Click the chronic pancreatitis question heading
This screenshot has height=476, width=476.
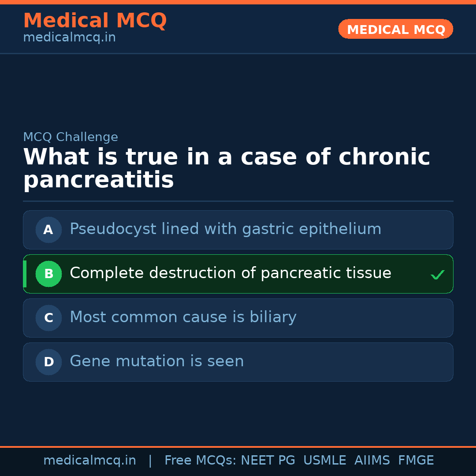[226, 168]
